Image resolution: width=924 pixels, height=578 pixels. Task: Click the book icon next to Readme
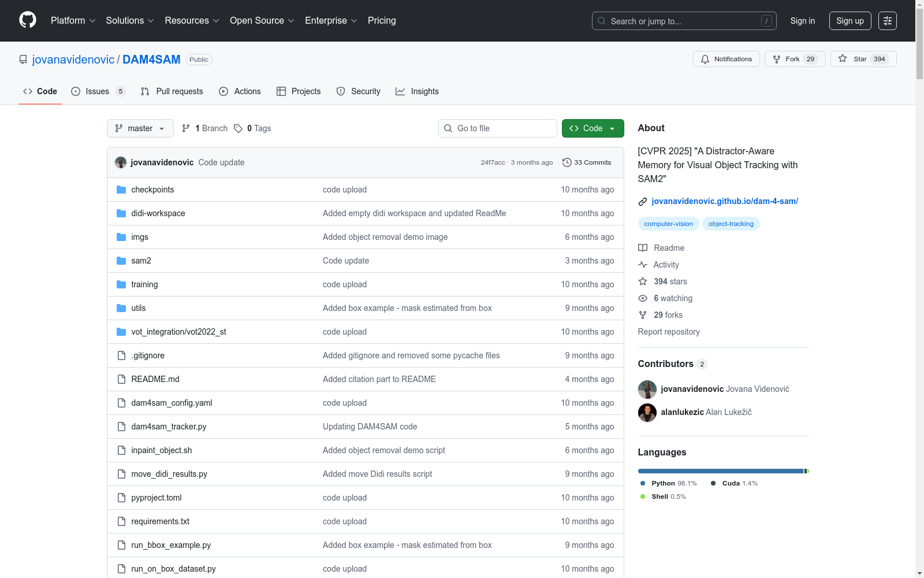coord(643,248)
